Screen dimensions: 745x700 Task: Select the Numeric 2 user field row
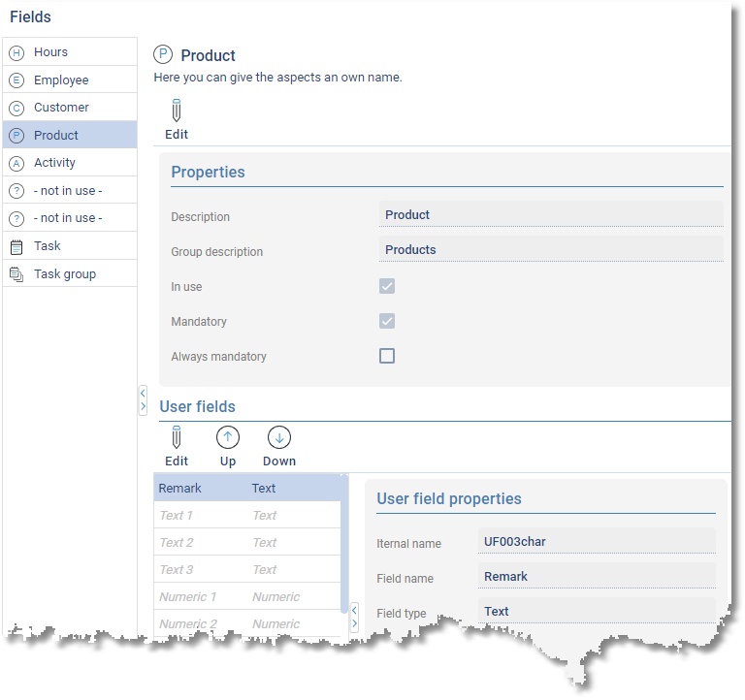click(x=247, y=623)
